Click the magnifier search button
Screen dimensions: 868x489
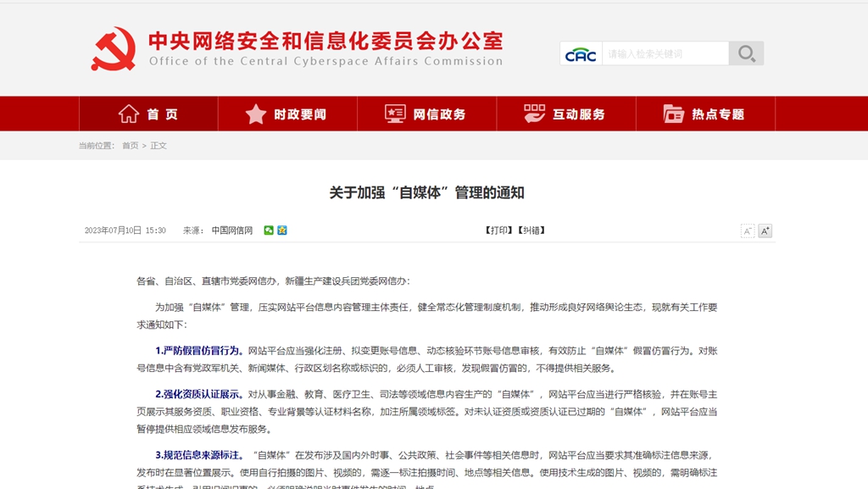point(746,53)
